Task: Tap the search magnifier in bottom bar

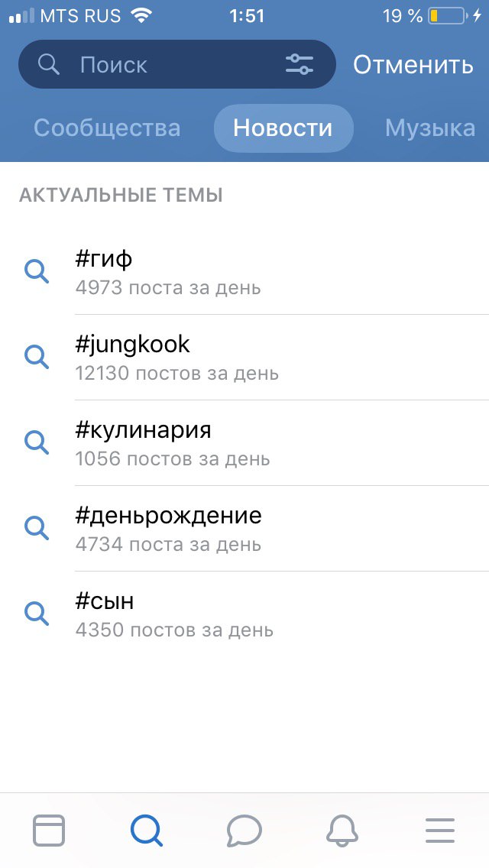Action: point(146,830)
